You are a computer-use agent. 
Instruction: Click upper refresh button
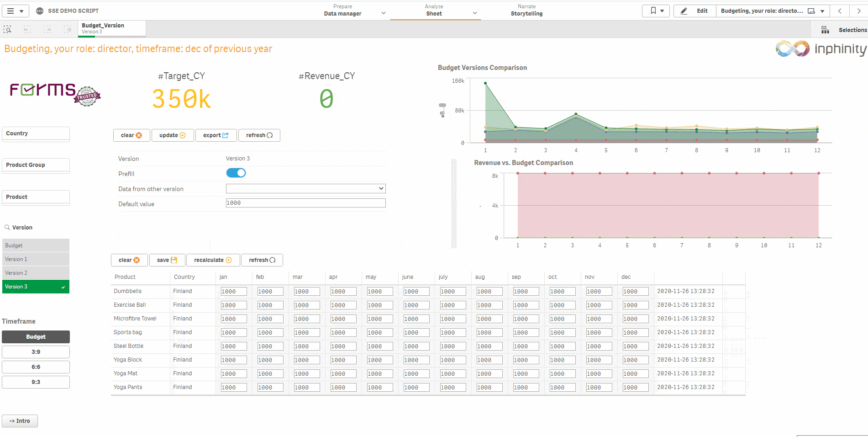pos(259,135)
